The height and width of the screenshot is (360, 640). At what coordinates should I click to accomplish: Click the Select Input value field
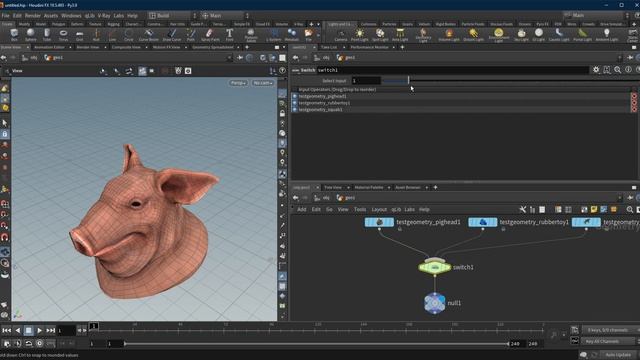click(366, 81)
